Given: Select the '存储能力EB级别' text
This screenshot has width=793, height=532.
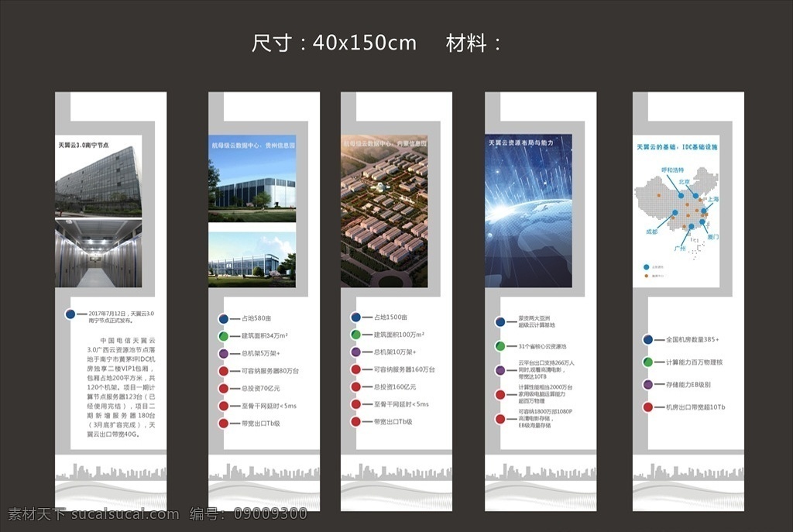Looking at the screenshot, I should click(x=688, y=384).
